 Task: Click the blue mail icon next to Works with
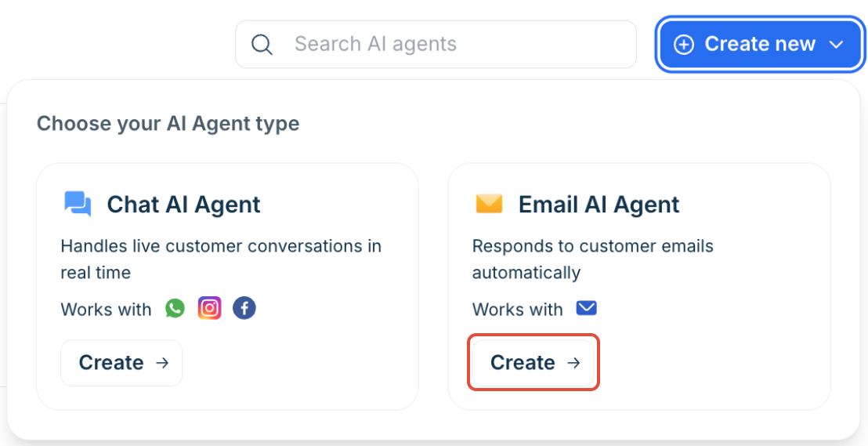(x=586, y=308)
